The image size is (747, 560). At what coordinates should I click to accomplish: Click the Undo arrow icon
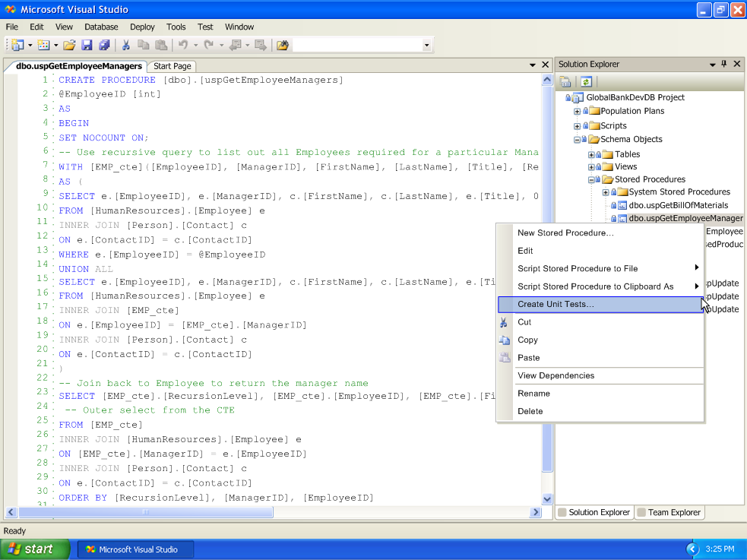pos(183,46)
